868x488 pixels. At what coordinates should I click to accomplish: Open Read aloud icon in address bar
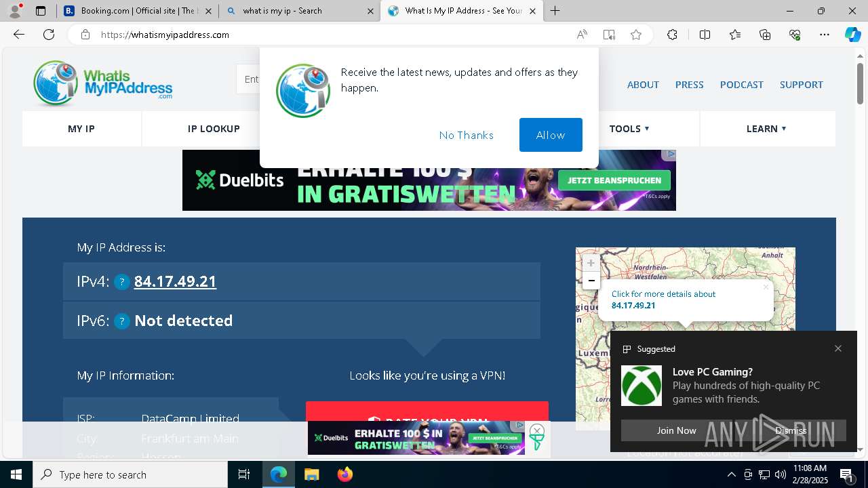[x=582, y=35]
